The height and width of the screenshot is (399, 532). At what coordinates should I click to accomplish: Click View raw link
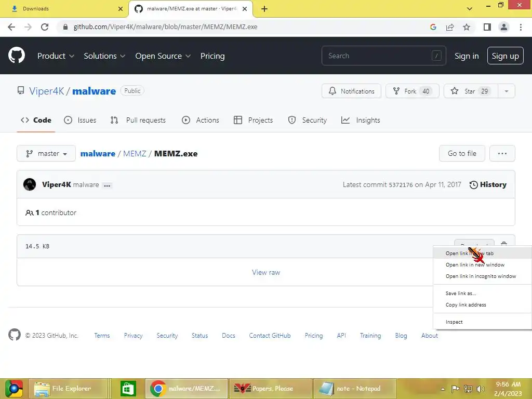click(x=266, y=272)
